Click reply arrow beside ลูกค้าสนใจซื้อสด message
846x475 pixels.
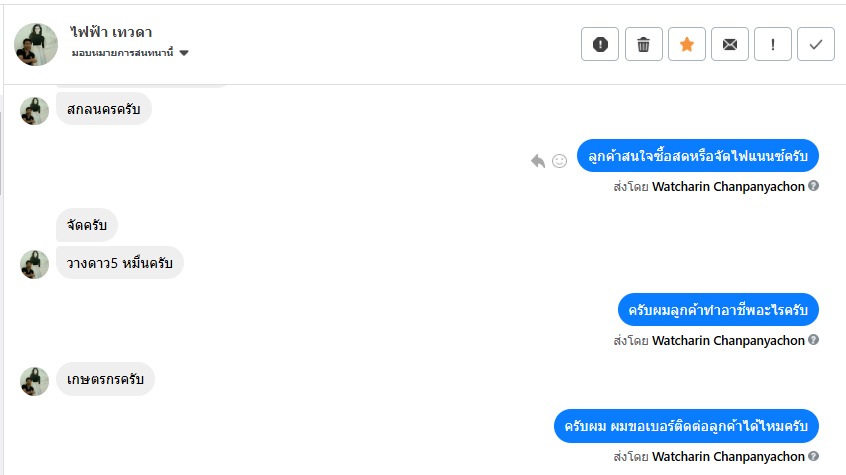pos(538,160)
